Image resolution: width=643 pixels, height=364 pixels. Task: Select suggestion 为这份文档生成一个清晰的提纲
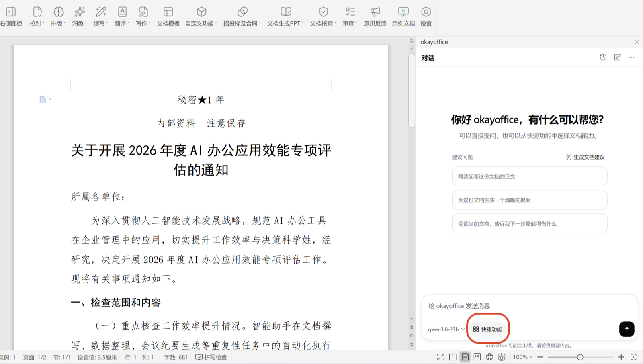click(530, 200)
